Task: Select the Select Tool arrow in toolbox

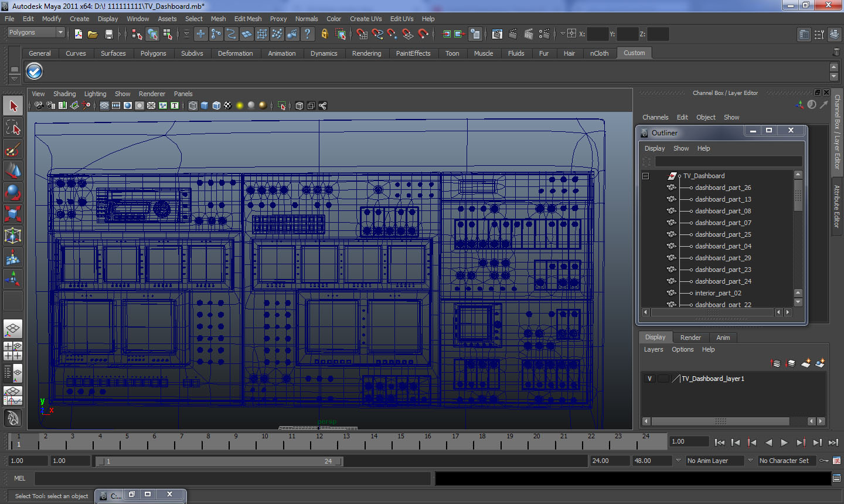Action: pos(13,106)
